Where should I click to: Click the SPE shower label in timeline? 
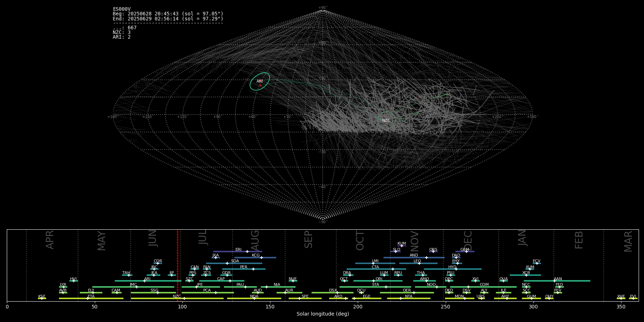(305, 297)
